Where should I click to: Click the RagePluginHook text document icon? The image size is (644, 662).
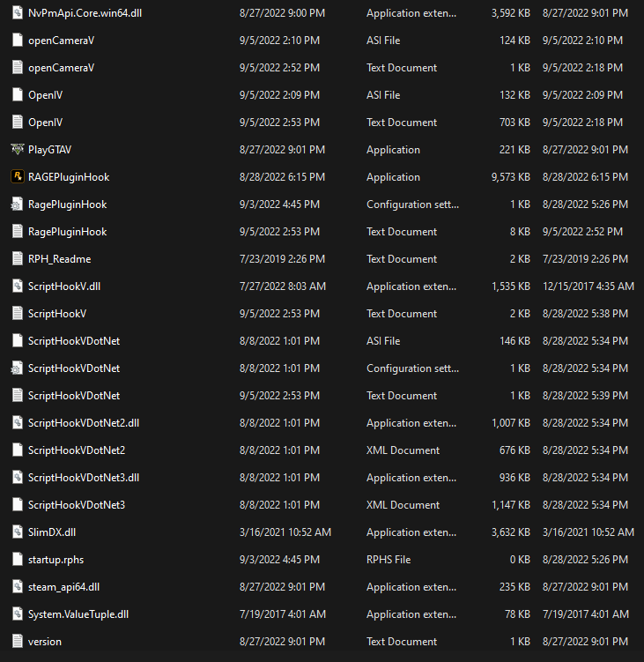(x=18, y=231)
